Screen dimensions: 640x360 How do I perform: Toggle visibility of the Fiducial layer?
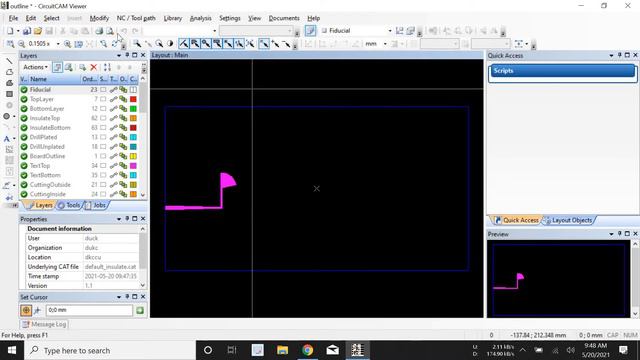click(24, 90)
